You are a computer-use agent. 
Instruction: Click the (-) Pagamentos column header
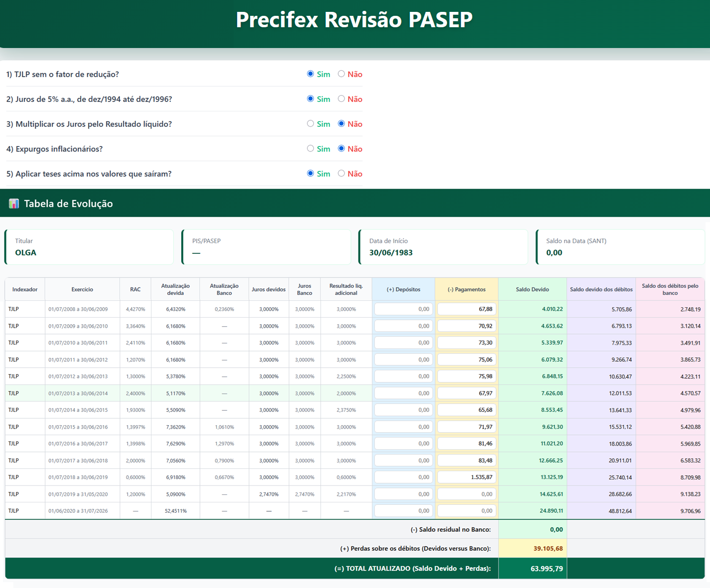coord(466,290)
